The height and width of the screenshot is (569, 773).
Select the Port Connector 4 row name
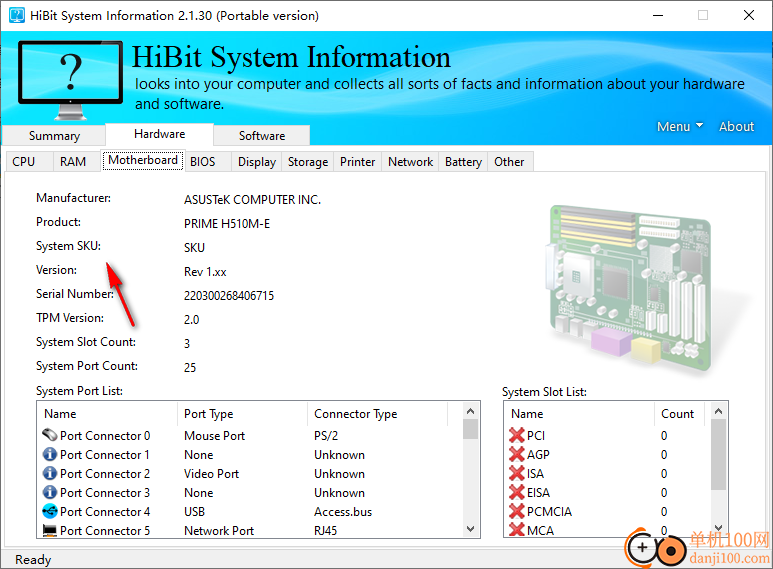[105, 512]
